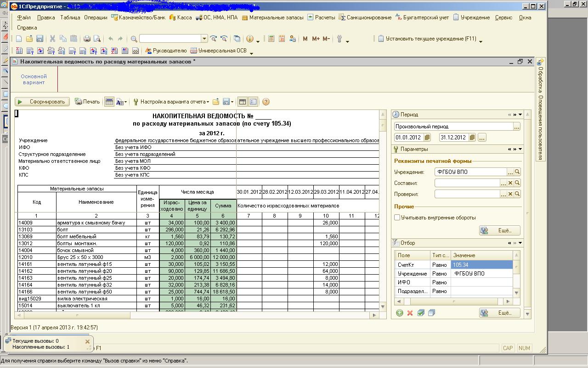Toggle the settings panel display icon
588x368 pixels.
[x=253, y=102]
